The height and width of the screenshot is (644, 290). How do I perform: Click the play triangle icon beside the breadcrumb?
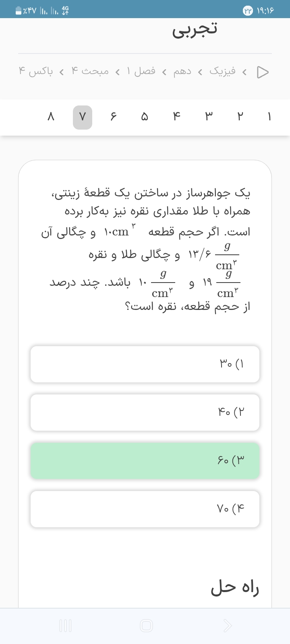coord(263,72)
